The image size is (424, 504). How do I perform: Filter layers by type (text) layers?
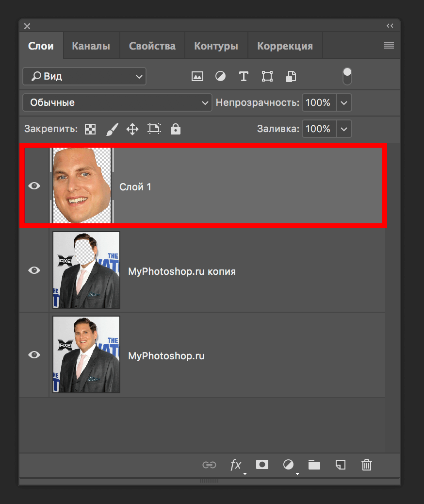(x=244, y=76)
